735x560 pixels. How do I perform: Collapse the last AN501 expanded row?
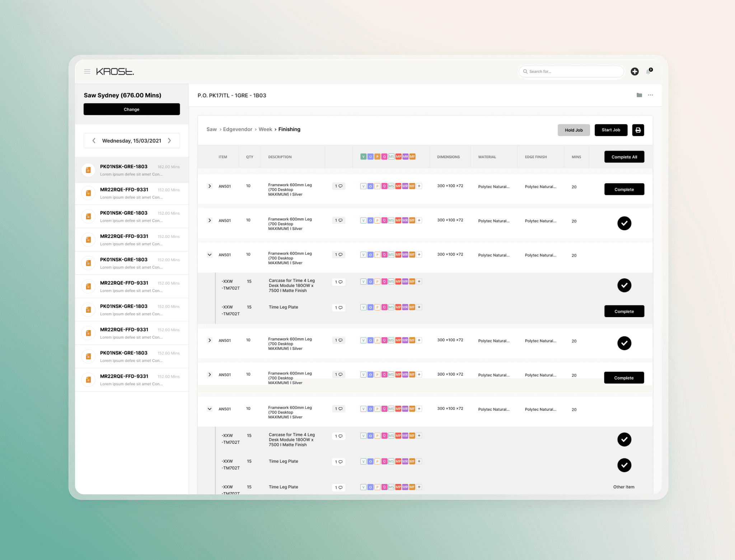(210, 409)
